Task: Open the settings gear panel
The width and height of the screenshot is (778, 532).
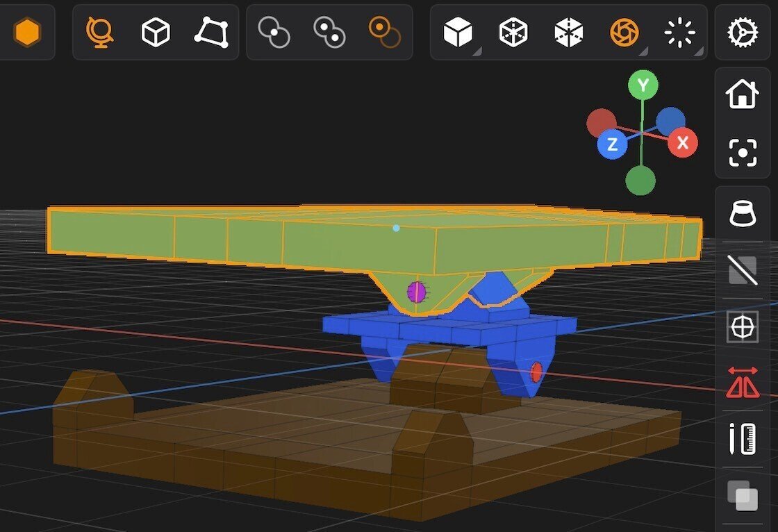Action: coord(742,32)
